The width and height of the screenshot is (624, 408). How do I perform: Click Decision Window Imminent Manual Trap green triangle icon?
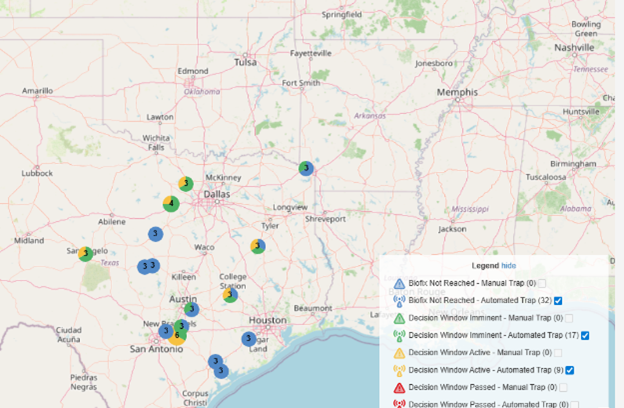399,318
